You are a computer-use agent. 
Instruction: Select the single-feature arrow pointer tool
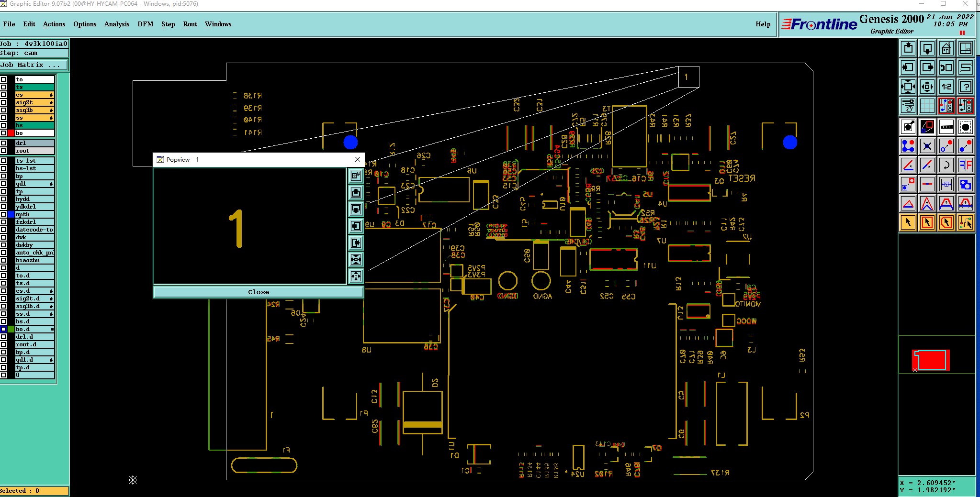click(908, 222)
